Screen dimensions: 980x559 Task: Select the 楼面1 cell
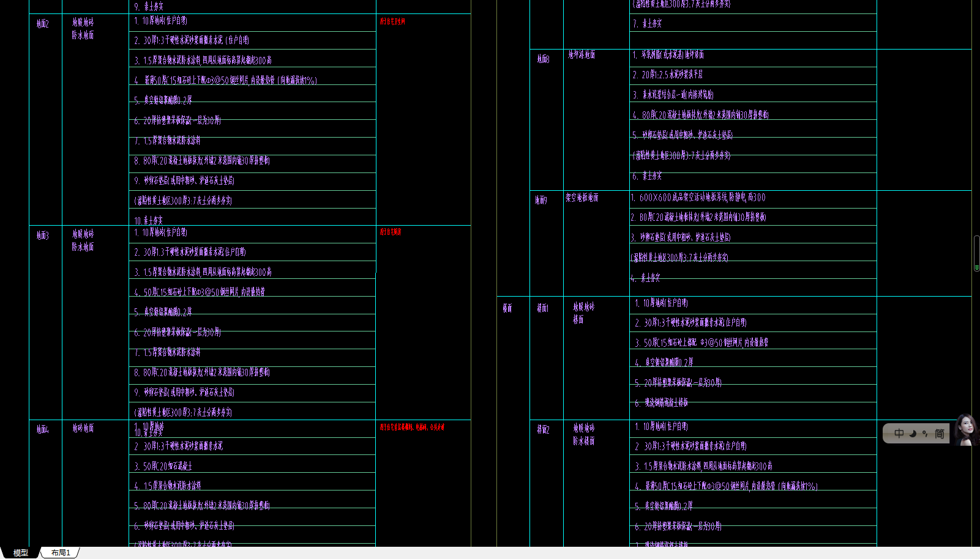pyautogui.click(x=543, y=308)
